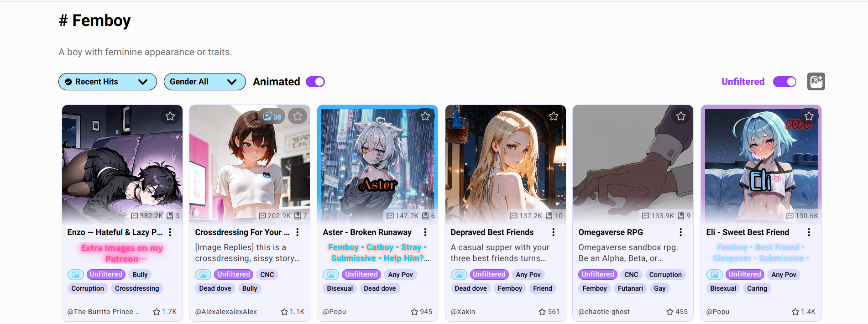Open the Gender All dropdown
Viewport: 868px width, 324px height.
(204, 82)
